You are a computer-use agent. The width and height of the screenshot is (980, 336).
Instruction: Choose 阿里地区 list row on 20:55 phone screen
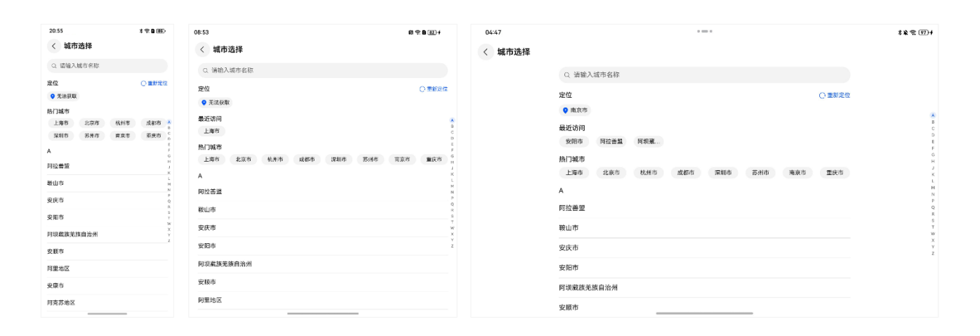107,269
